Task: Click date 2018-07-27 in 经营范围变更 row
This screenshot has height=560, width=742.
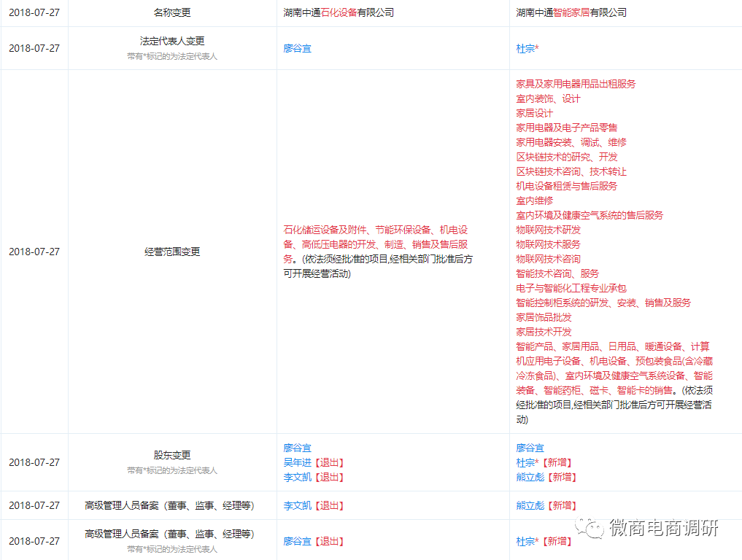Action: tap(34, 252)
